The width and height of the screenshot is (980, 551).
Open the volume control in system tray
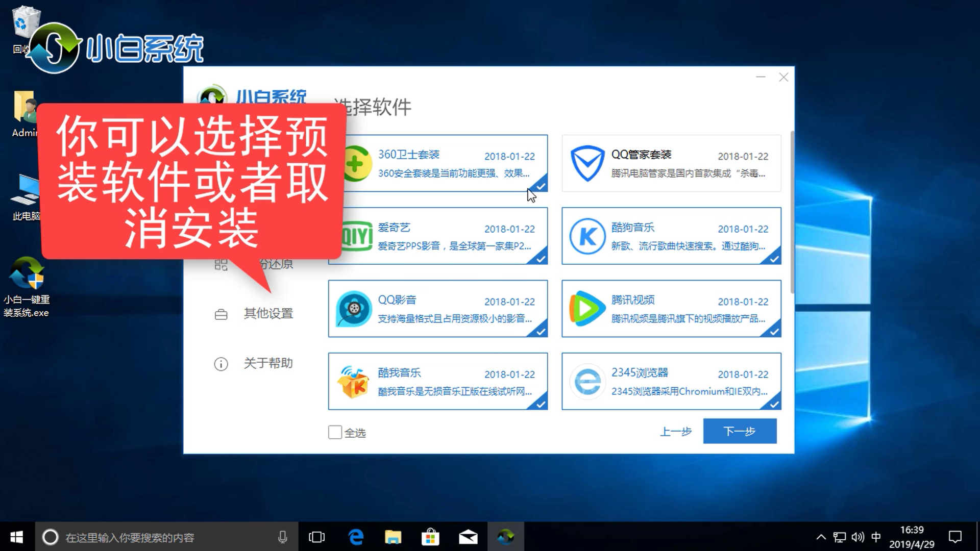858,537
